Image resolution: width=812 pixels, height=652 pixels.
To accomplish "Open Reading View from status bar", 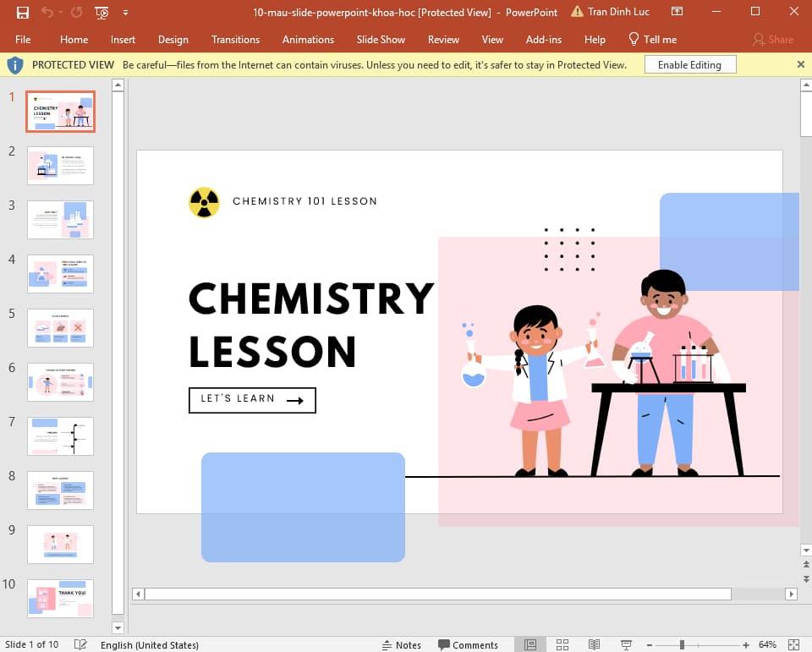I will click(x=593, y=644).
